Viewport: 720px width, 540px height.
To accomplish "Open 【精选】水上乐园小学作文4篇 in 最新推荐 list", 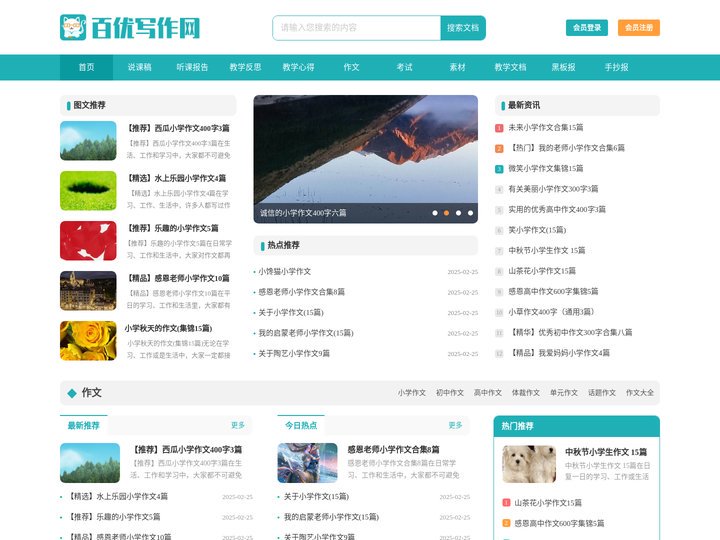I will (118, 496).
